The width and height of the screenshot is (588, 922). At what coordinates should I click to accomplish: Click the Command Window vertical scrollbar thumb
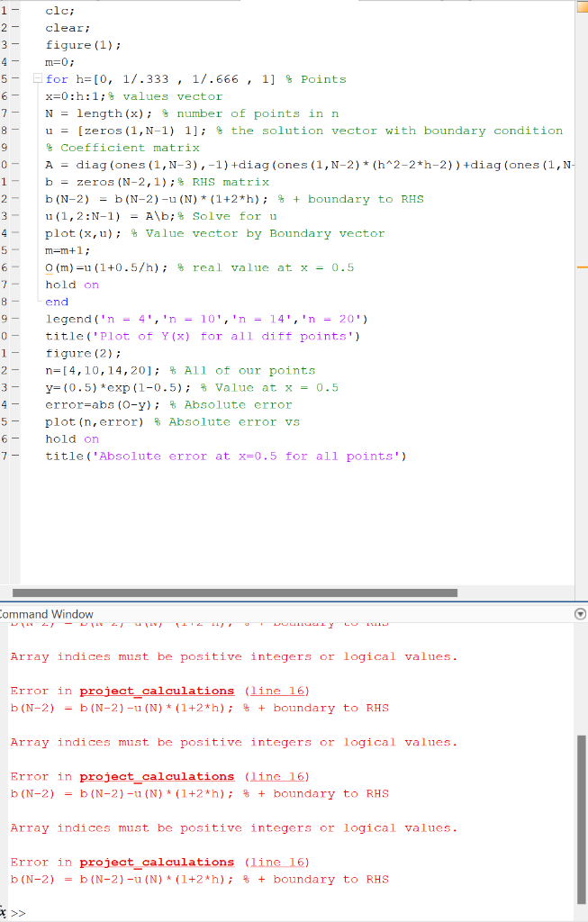click(582, 819)
